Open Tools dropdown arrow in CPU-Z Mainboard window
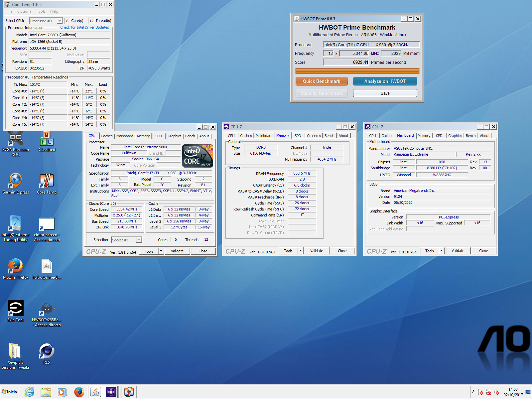This screenshot has width=532, height=399. [x=442, y=251]
